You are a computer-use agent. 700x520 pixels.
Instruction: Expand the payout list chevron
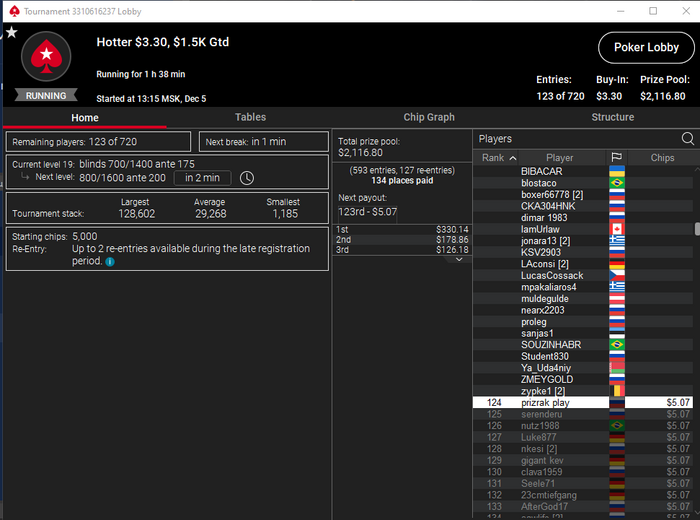click(459, 259)
